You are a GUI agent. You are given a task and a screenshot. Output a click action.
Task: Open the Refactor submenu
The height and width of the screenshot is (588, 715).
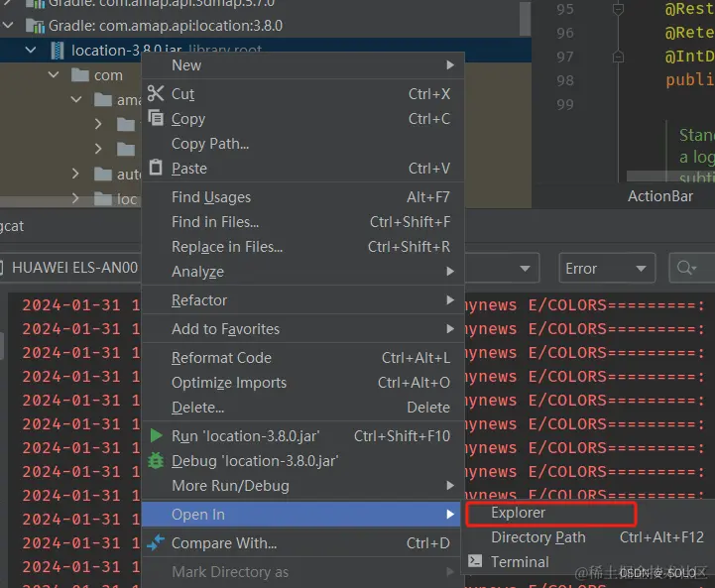(x=302, y=299)
